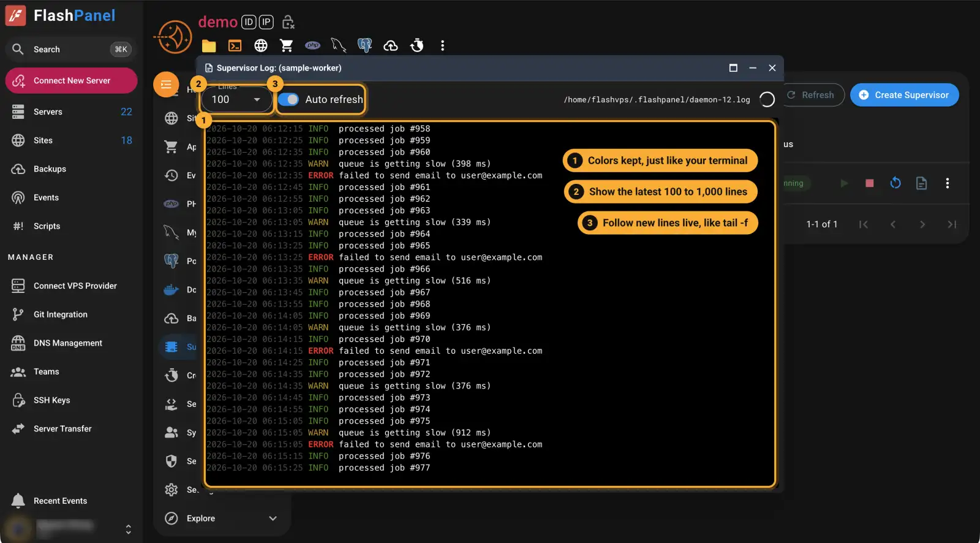
Task: Open Scripts in the sidebar
Action: click(x=71, y=226)
